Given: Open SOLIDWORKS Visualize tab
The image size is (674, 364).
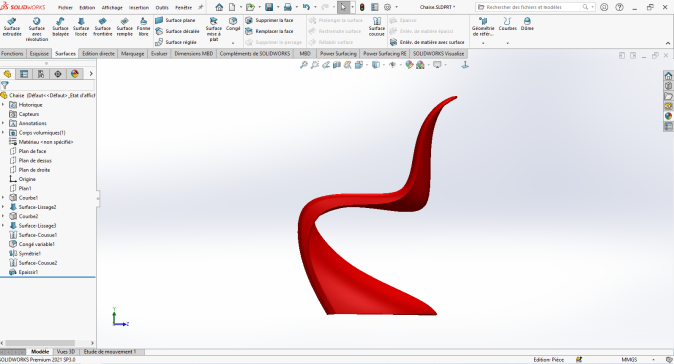Looking at the screenshot, I should 438,54.
